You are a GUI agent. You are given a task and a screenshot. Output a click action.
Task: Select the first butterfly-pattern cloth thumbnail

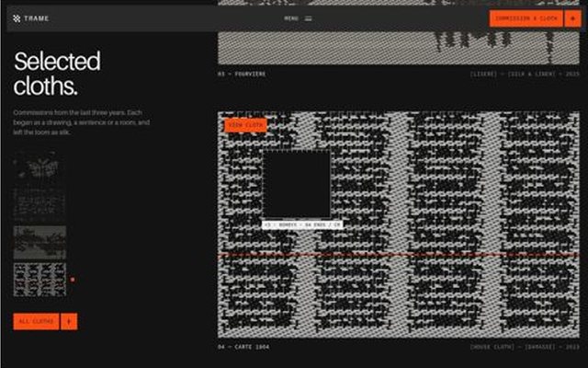[40, 166]
